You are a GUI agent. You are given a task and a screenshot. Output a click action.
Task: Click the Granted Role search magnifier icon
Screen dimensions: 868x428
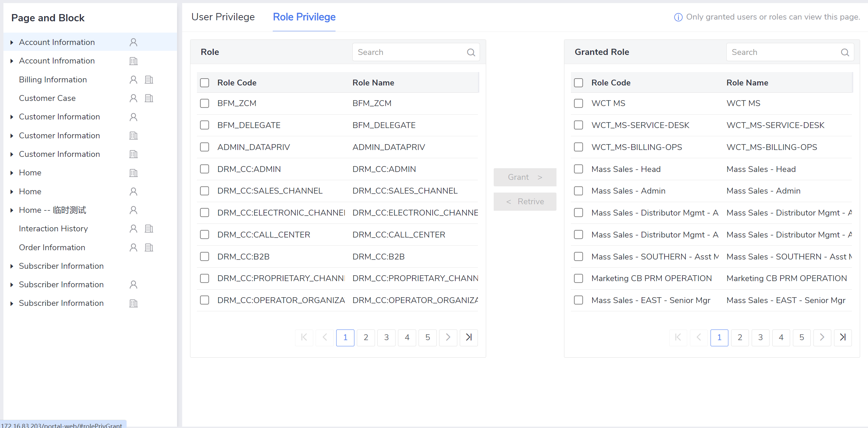click(x=845, y=52)
